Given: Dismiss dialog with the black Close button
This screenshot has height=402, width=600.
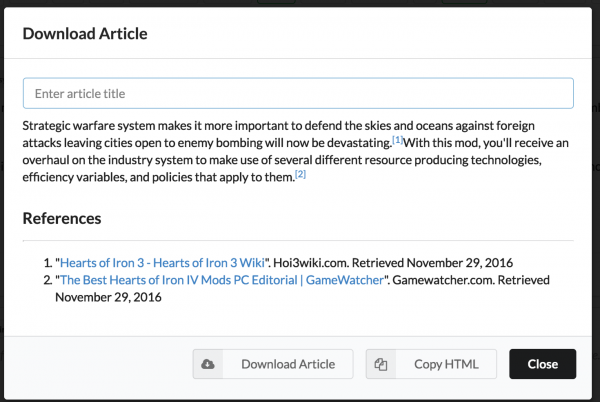Looking at the screenshot, I should [x=543, y=364].
